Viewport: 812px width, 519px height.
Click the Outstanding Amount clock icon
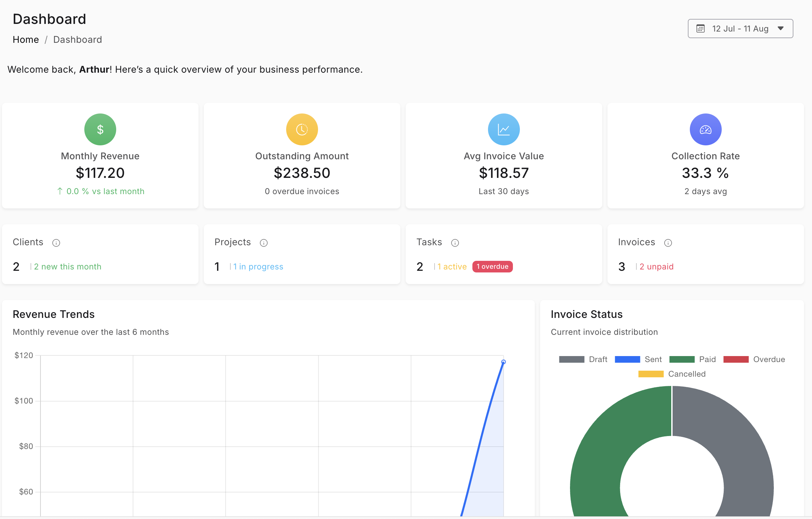click(301, 129)
